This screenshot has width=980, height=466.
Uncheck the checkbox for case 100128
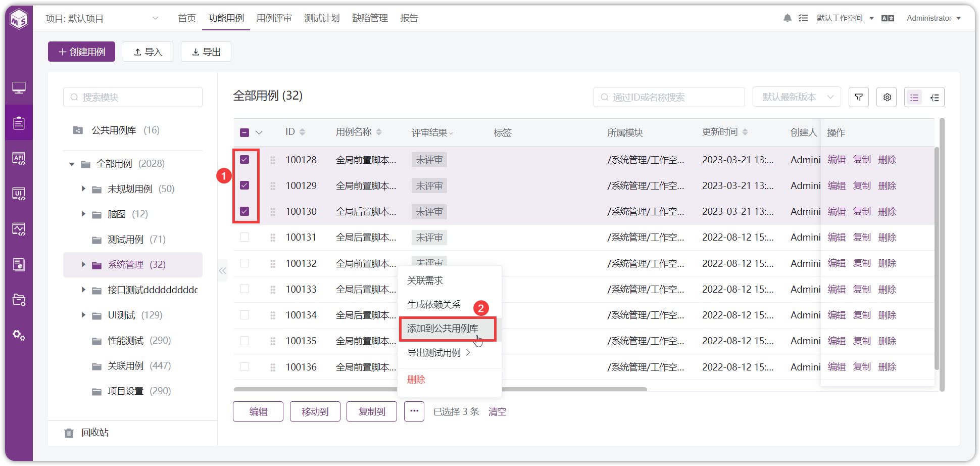pyautogui.click(x=244, y=160)
